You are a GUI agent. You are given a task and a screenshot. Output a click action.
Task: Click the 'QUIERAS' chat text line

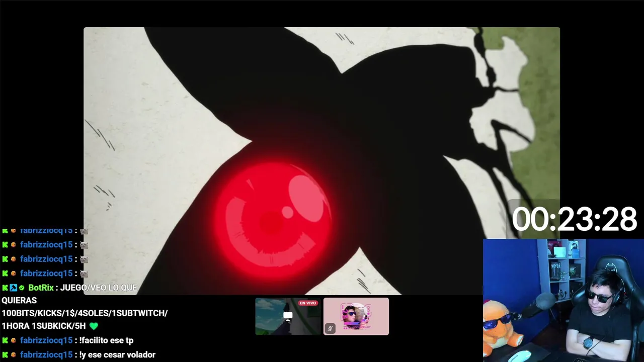point(19,300)
